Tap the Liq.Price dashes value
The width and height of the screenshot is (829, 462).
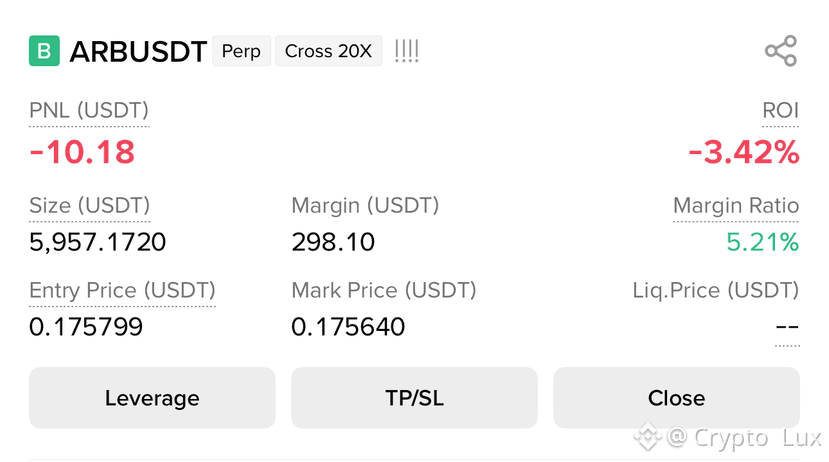pos(787,327)
